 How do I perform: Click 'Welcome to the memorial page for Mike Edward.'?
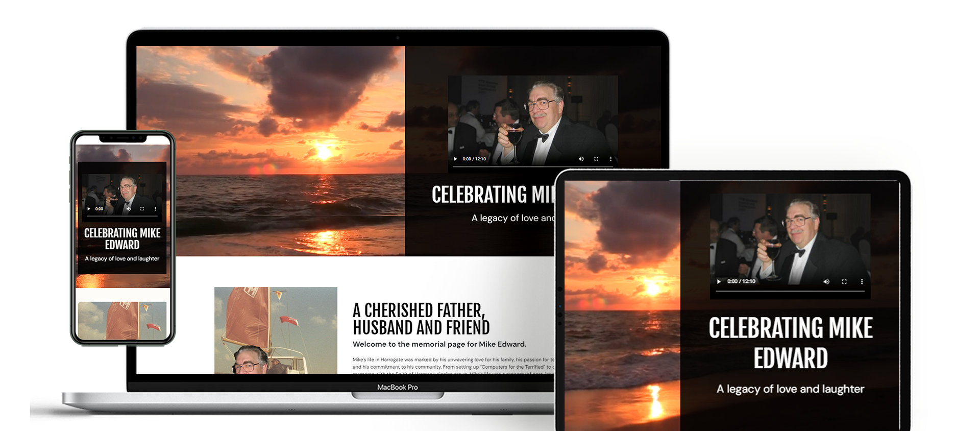(439, 344)
